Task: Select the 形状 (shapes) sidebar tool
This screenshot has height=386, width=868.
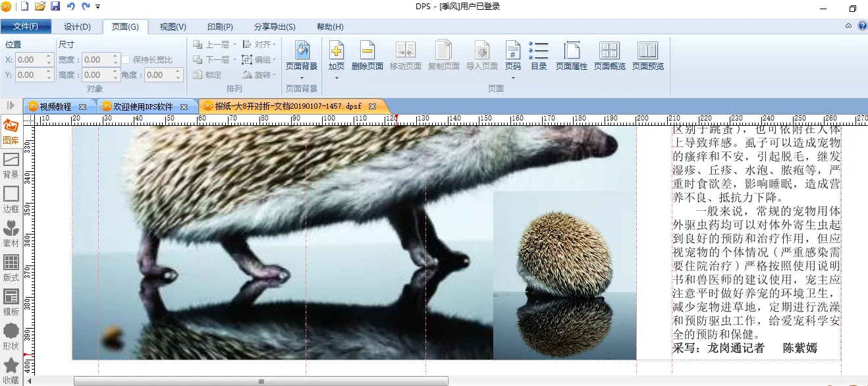Action: click(11, 336)
